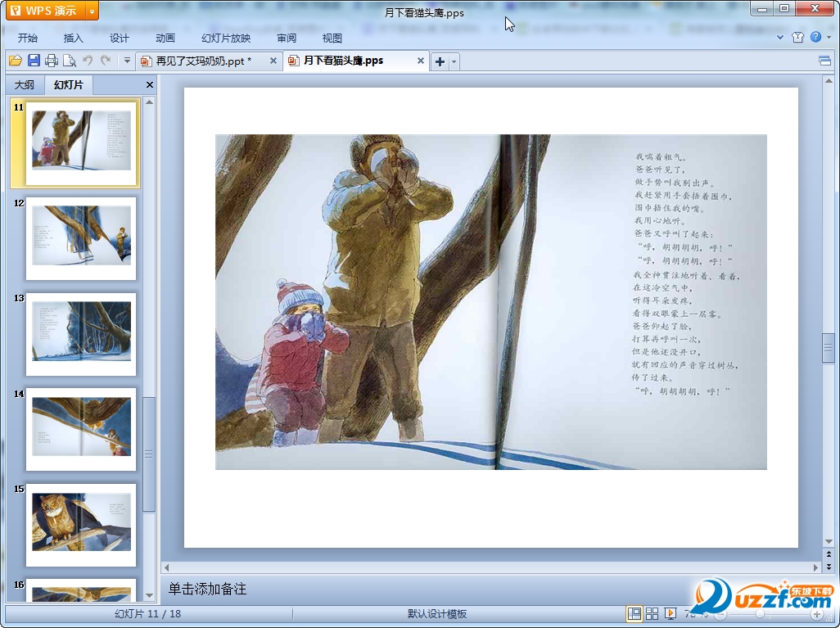Open the 动画 ribbon tab
The image size is (840, 628).
165,38
